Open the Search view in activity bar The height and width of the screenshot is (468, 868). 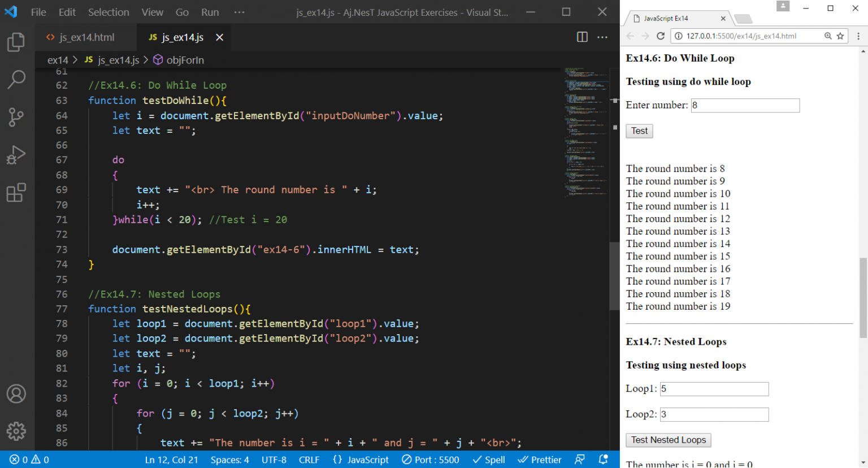[x=16, y=80]
